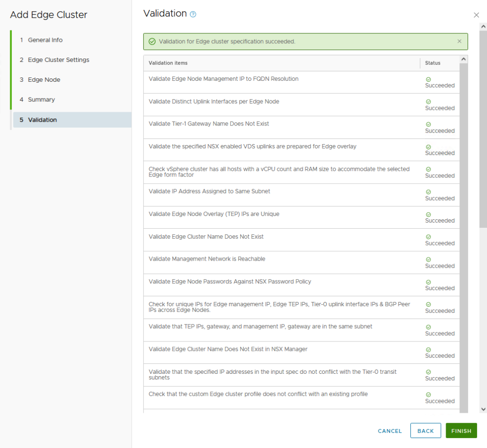Click Succeeded icon for Management Network Reachable row
Image resolution: width=487 pixels, height=448 pixels.
tap(428, 260)
